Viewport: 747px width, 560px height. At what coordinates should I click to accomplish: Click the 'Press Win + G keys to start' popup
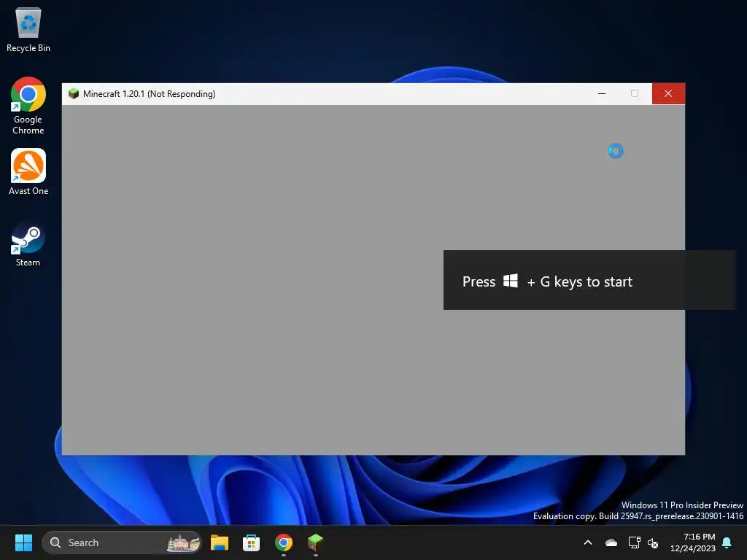pyautogui.click(x=589, y=280)
